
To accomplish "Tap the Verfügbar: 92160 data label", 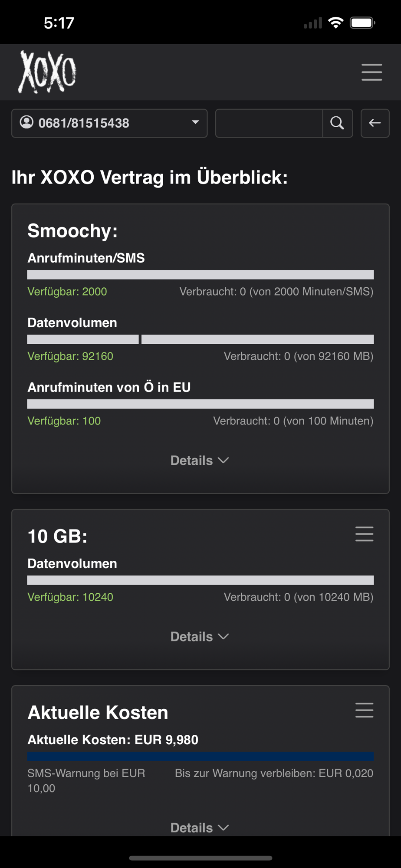I will [x=70, y=356].
